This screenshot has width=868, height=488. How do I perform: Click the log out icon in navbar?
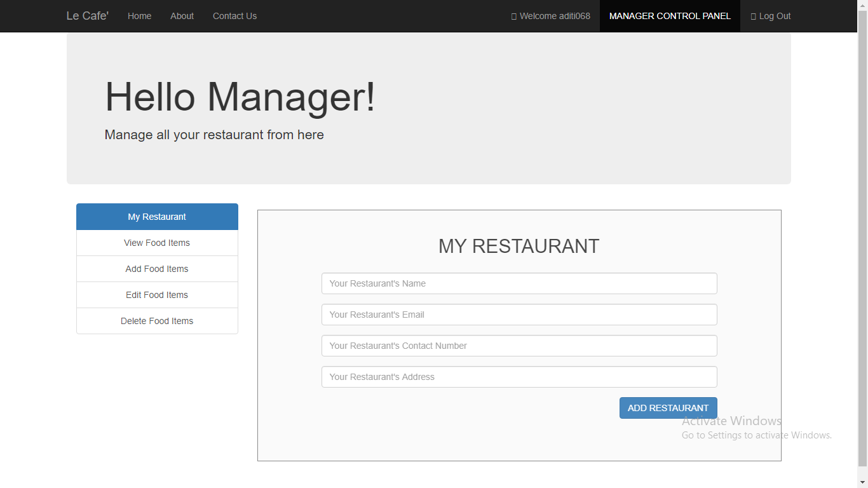click(753, 16)
